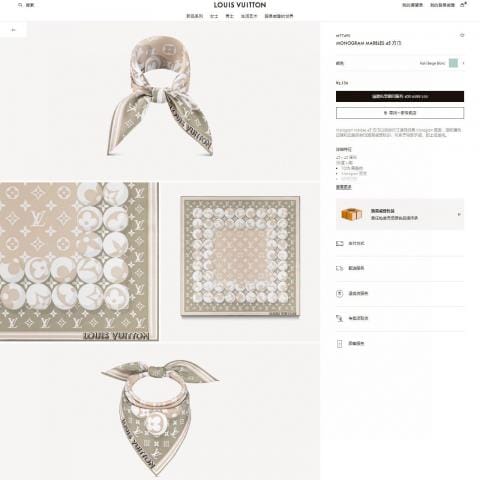Click the in-store pickup icon row

(400, 318)
